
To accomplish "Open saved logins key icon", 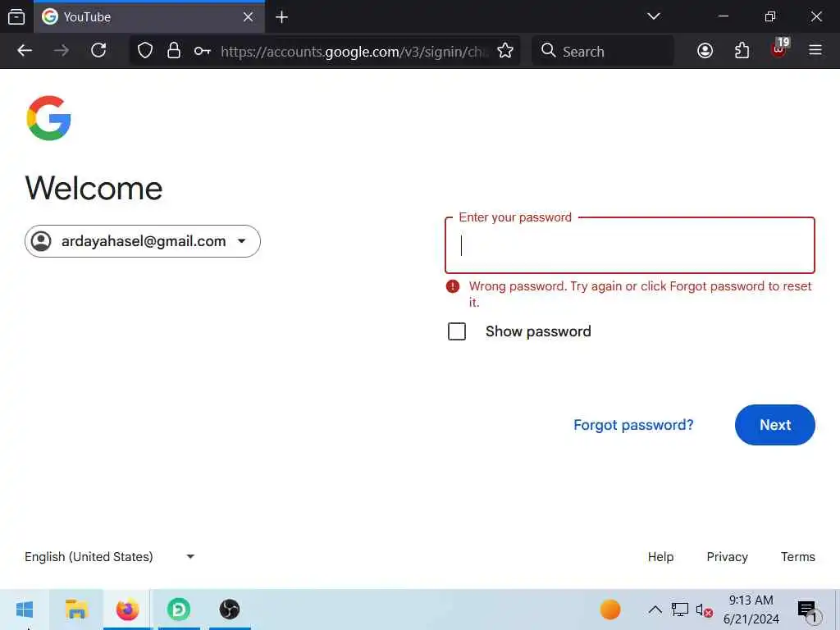I will click(x=202, y=52).
